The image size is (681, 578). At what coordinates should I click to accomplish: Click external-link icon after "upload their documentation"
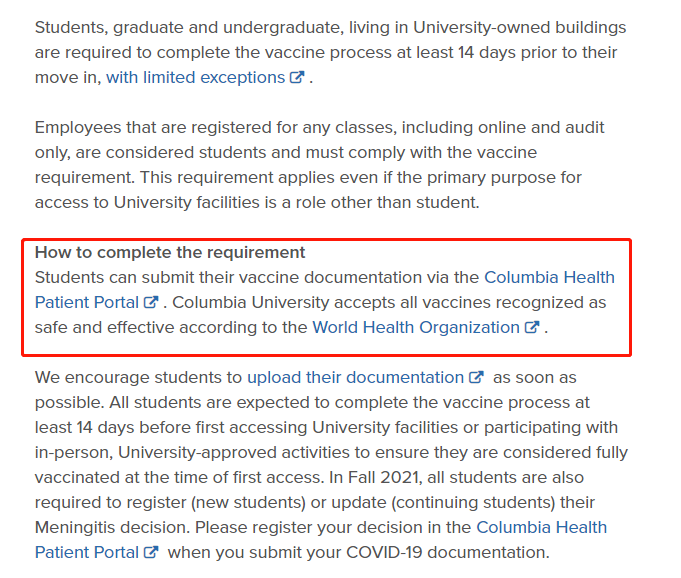pos(476,377)
